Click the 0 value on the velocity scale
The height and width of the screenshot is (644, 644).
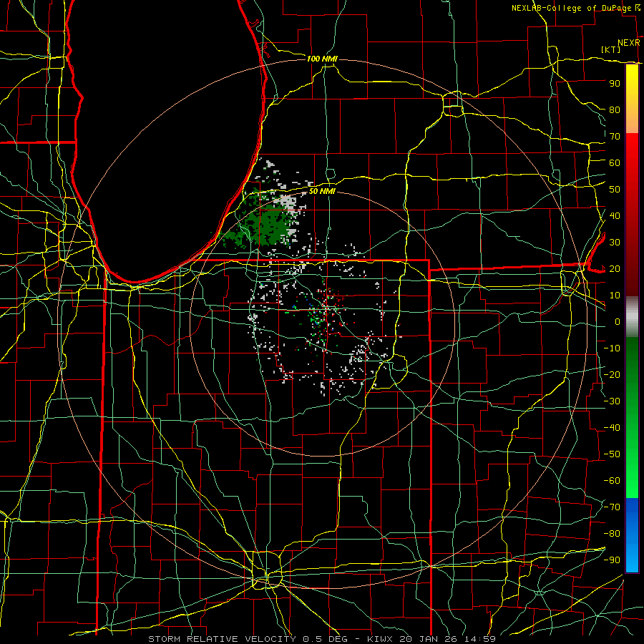click(618, 321)
